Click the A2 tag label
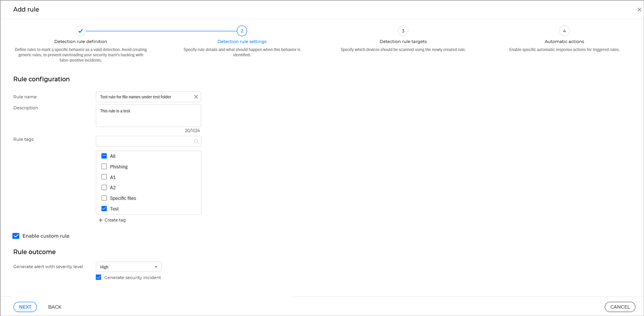 coord(113,188)
